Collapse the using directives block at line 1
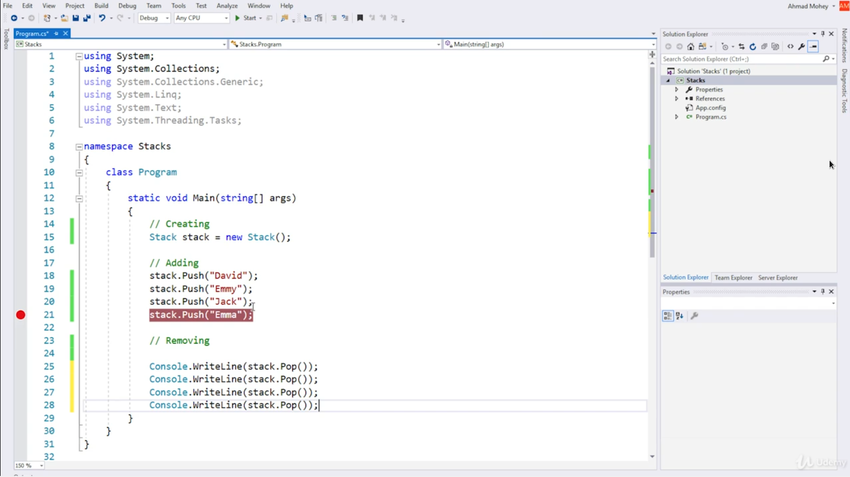850x477 pixels. [79, 56]
